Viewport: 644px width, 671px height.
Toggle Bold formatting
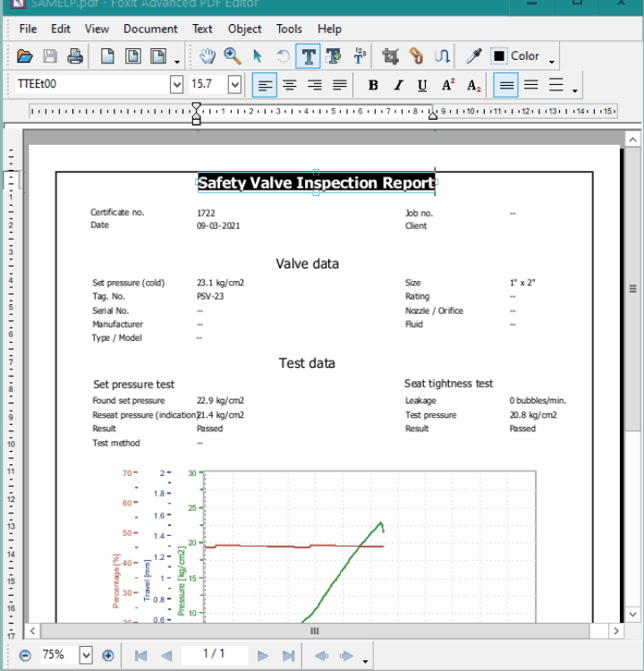coord(373,85)
